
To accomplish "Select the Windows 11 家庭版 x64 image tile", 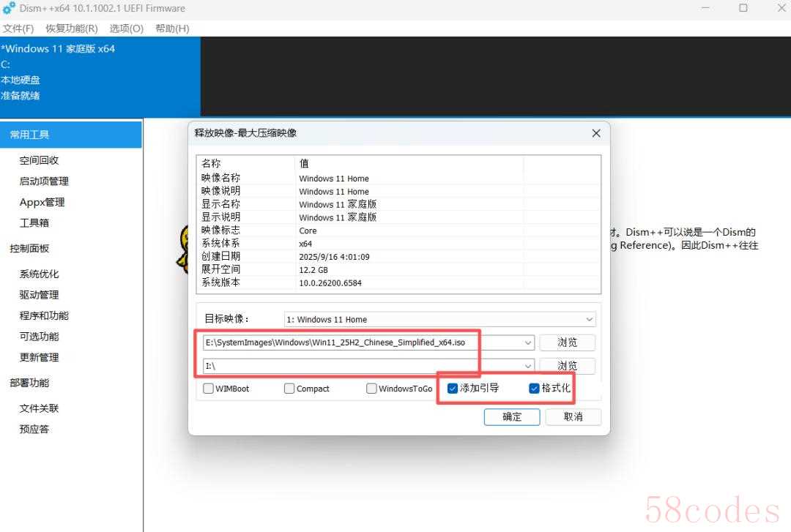I will (99, 72).
